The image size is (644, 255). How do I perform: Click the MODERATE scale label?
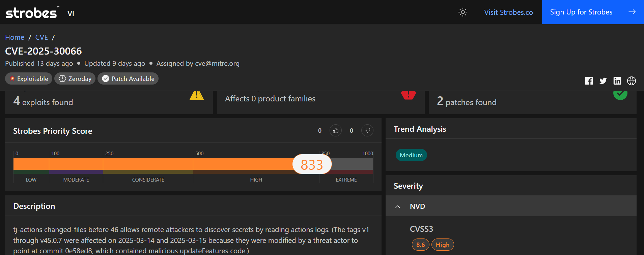coord(76,180)
